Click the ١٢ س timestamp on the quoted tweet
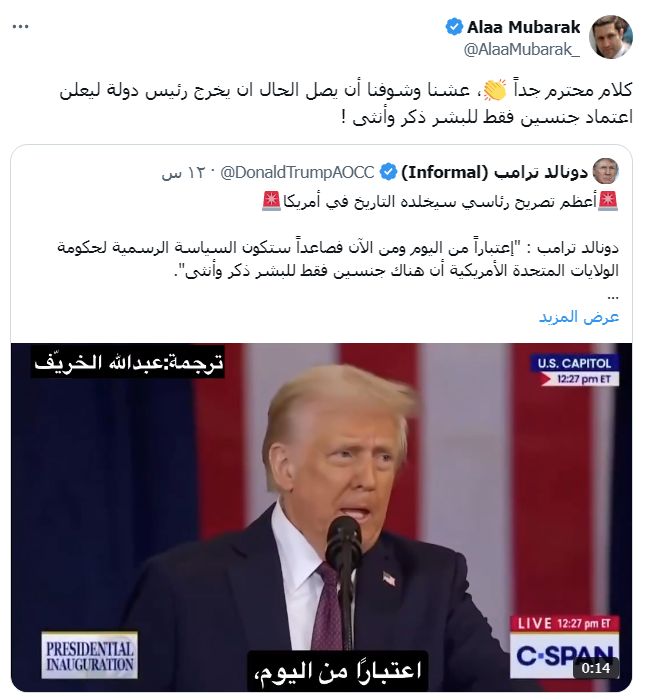The image size is (646, 700). point(183,173)
